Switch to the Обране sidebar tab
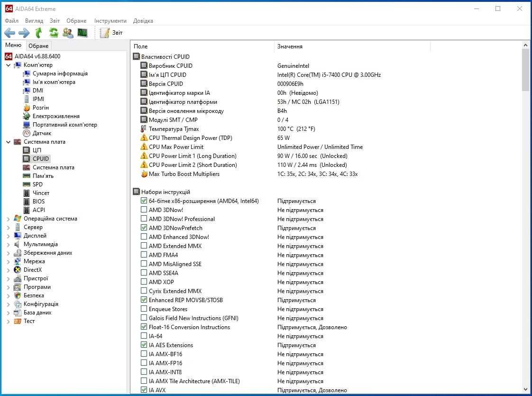532x396 pixels. pyautogui.click(x=38, y=46)
